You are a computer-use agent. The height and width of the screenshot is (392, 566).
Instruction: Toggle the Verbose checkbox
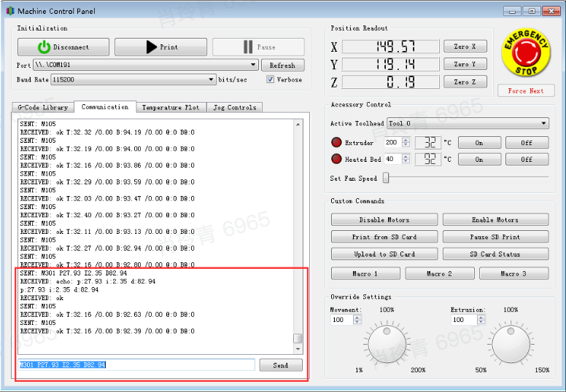271,79
